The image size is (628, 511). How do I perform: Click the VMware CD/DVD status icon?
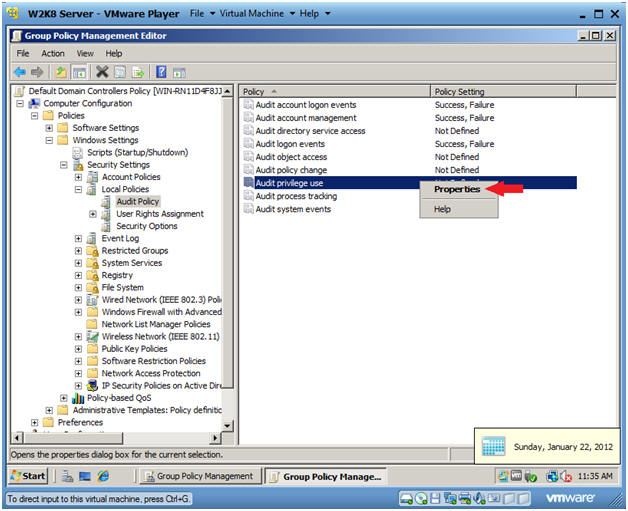point(421,499)
